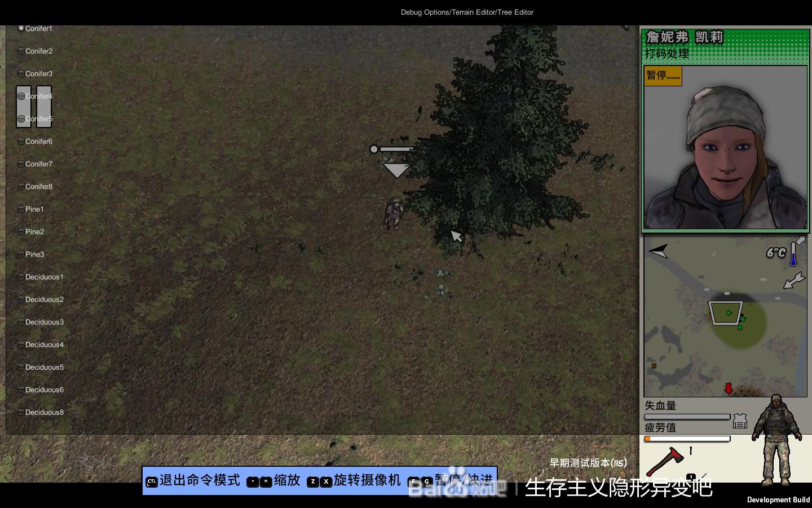Viewport: 812px width, 508px height.
Task: Click the north compass arrow on minimap
Action: [x=658, y=251]
